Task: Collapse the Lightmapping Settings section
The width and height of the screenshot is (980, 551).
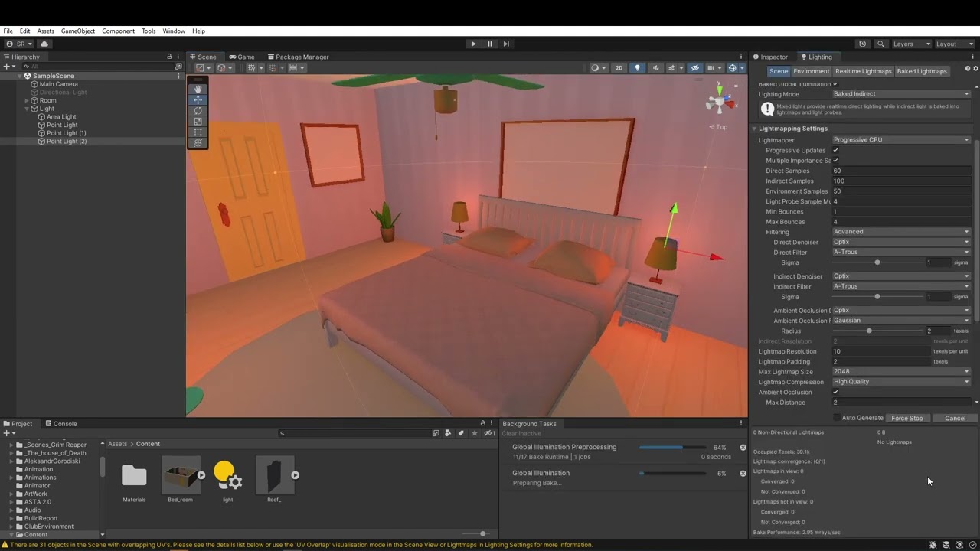Action: (754, 129)
